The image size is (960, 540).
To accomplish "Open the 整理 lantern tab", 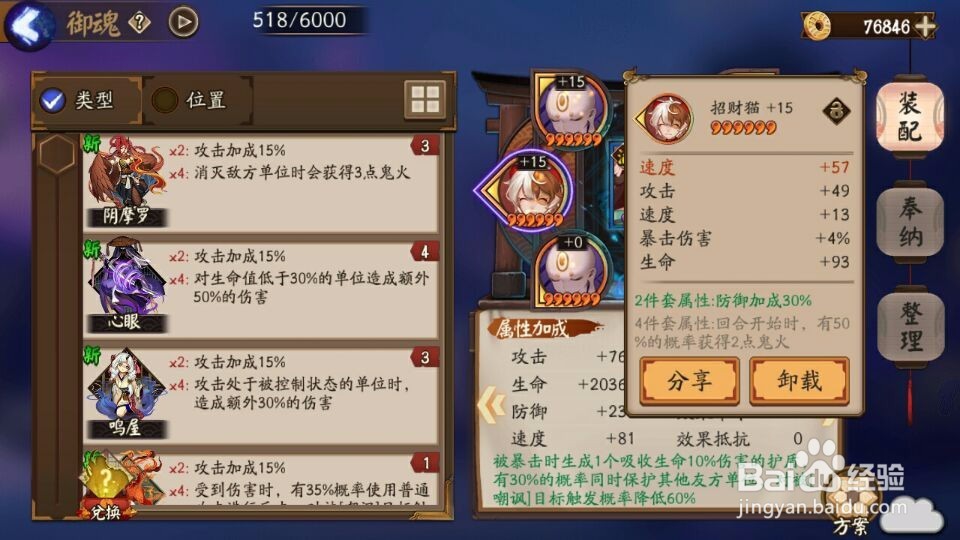I will click(x=910, y=327).
